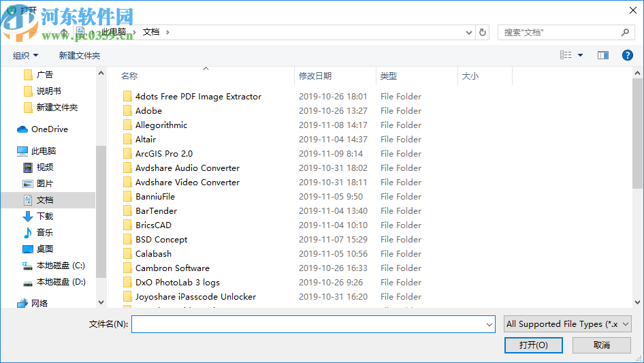Click the file list scrollbar up arrow
This screenshot has height=363, width=644.
click(x=637, y=73)
